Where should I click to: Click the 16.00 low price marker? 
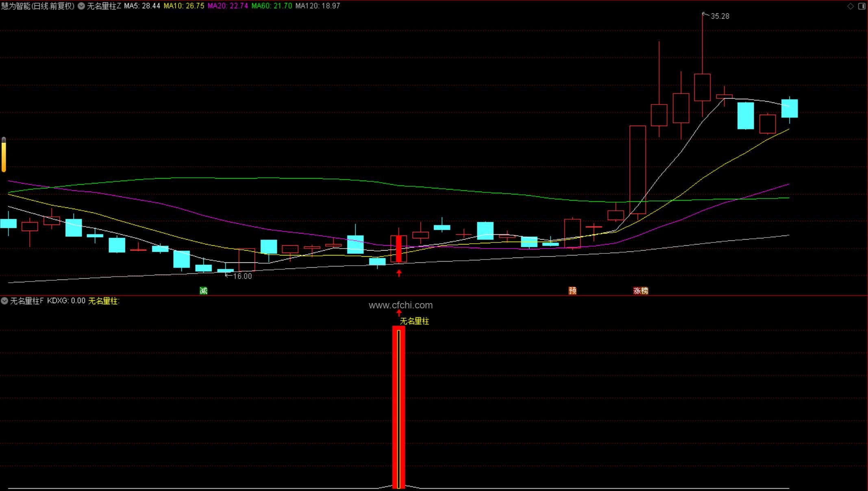(242, 276)
